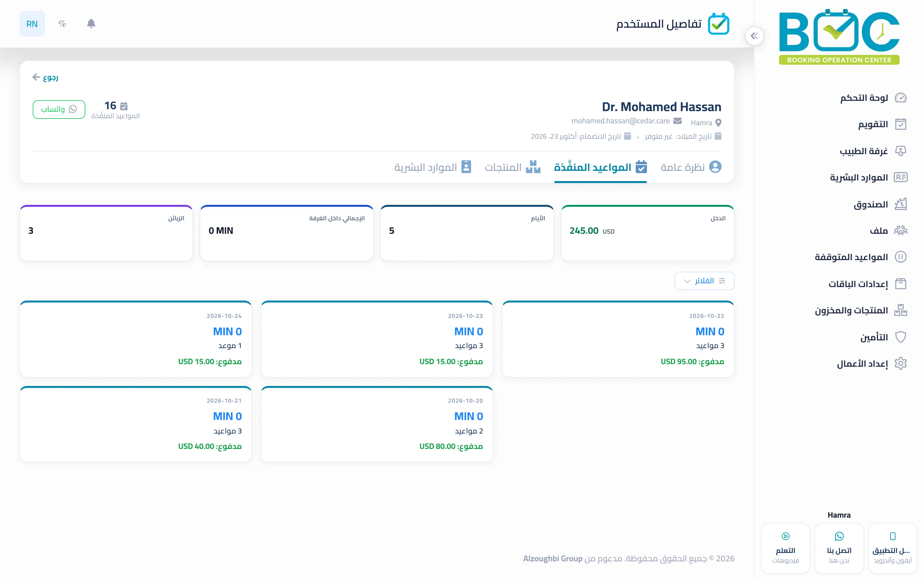Open التقويم calendar in sidebar
This screenshot has width=924, height=578.
coord(882,124)
